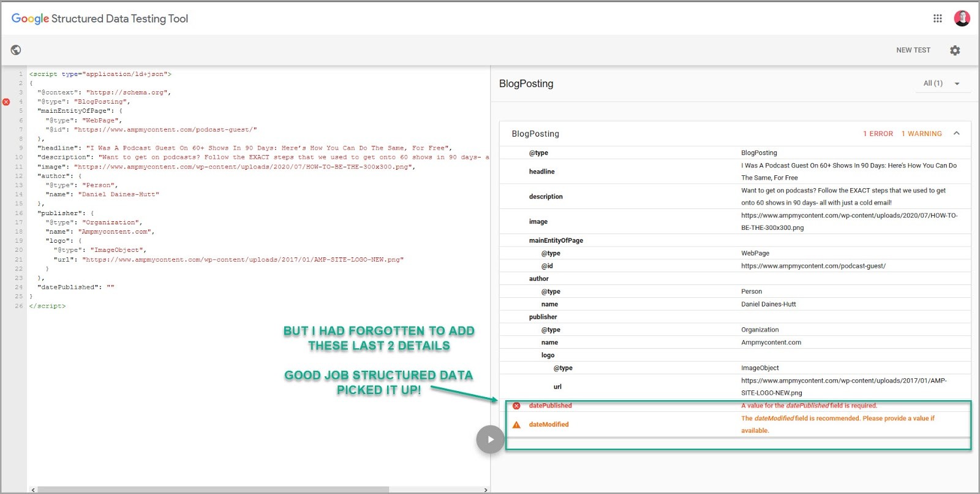Open the Google apps grid
Image resolution: width=980 pixels, height=494 pixels.
coord(937,18)
